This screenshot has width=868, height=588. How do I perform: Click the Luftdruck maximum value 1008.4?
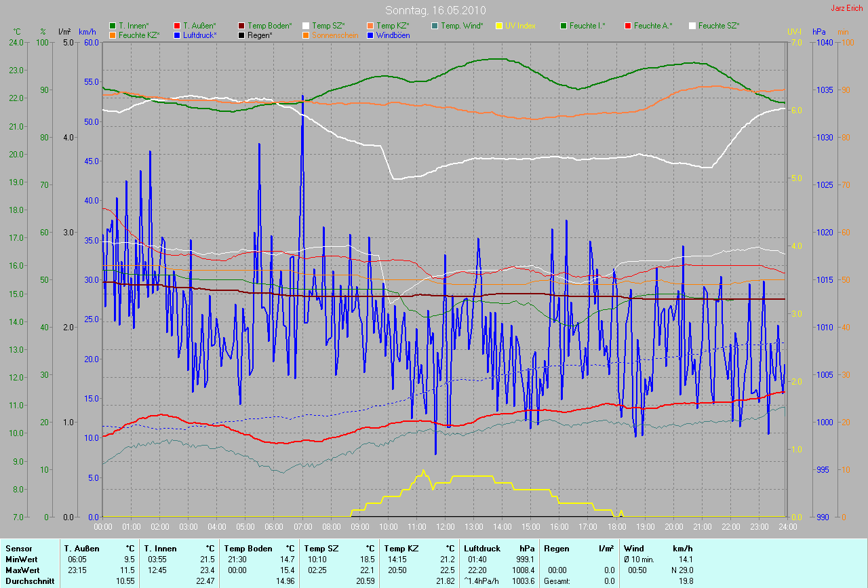click(523, 570)
